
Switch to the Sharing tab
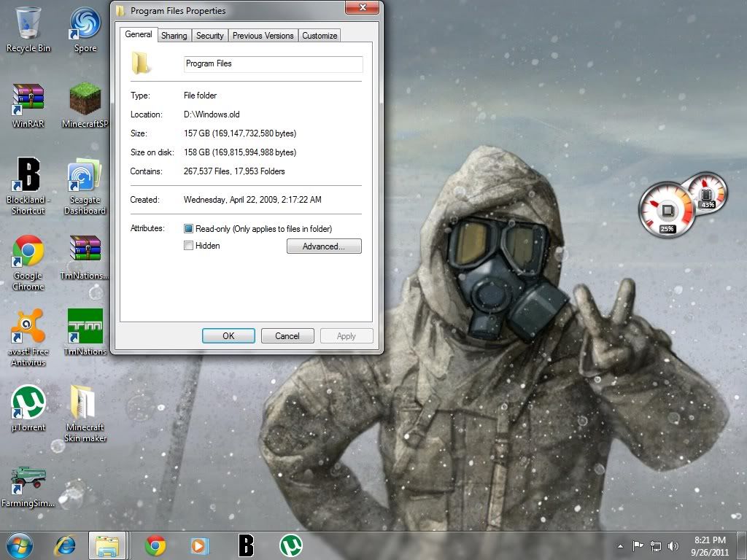tap(174, 36)
